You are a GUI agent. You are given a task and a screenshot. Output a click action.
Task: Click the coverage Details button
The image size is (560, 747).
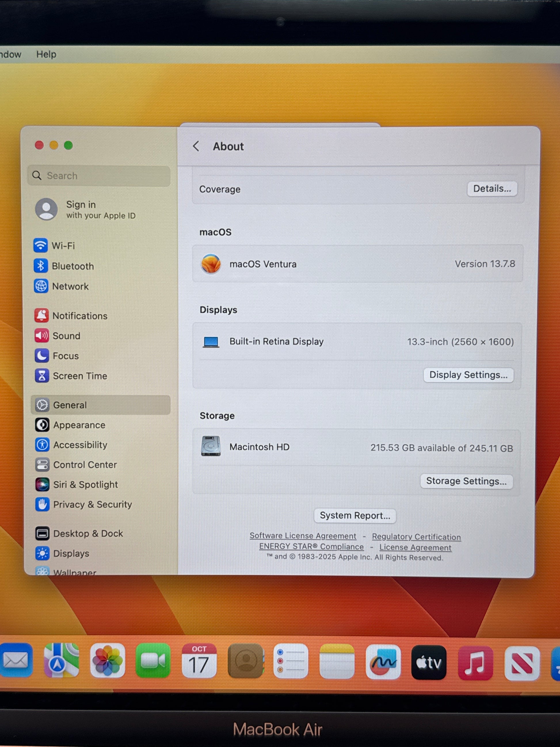tap(492, 189)
